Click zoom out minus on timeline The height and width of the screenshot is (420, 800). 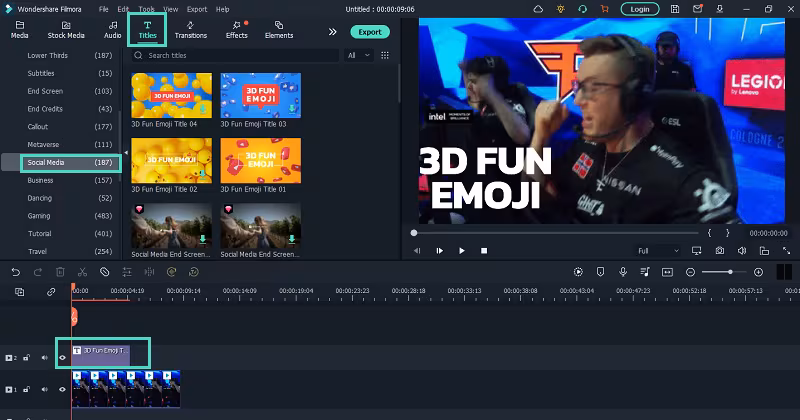point(690,272)
